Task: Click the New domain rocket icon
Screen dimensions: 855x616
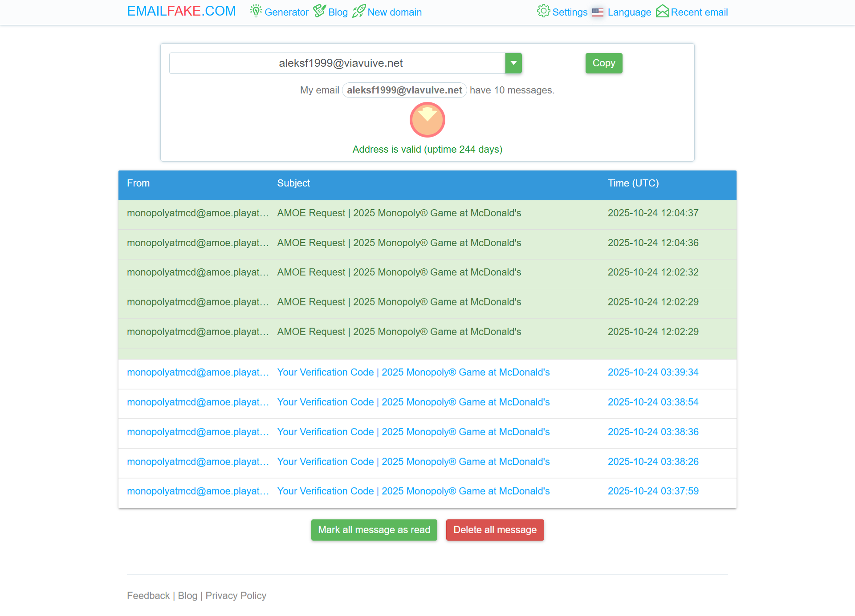Action: 359,11
